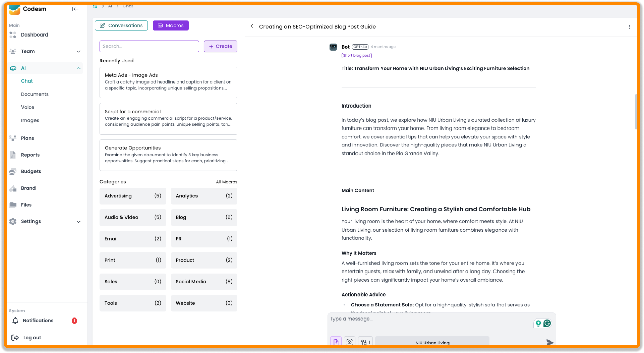Expand the Team section
The width and height of the screenshot is (644, 353).
[x=79, y=51]
